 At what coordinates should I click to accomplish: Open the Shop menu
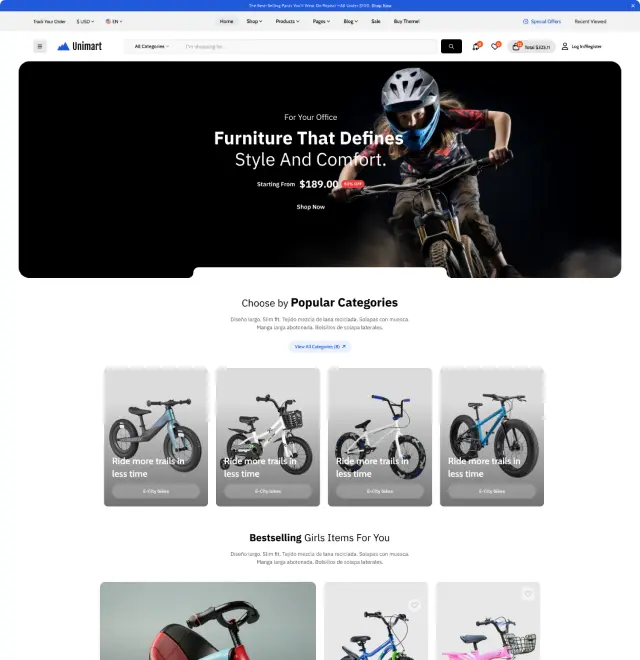tap(254, 21)
